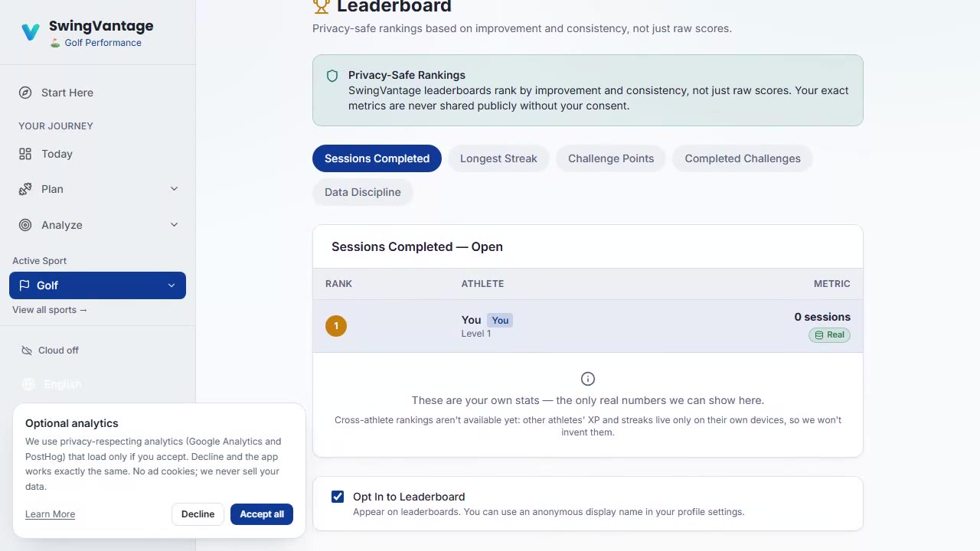Expand the Plan section chevron
This screenshot has width=980, height=551.
[174, 189]
